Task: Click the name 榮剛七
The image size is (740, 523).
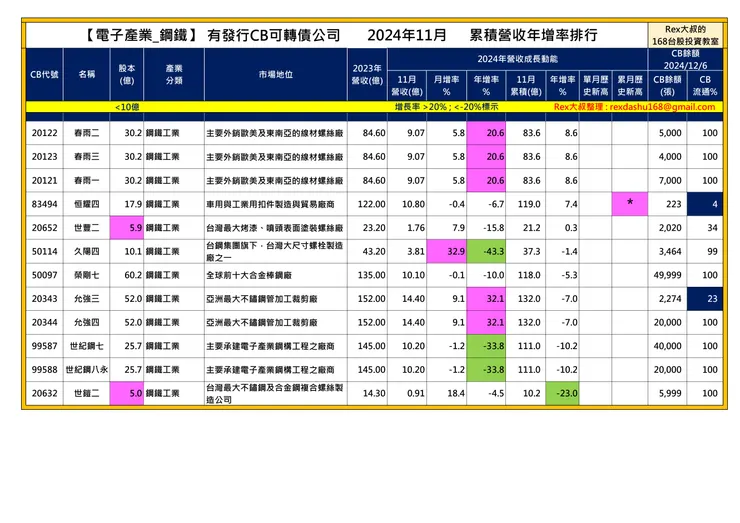Action: 86,275
